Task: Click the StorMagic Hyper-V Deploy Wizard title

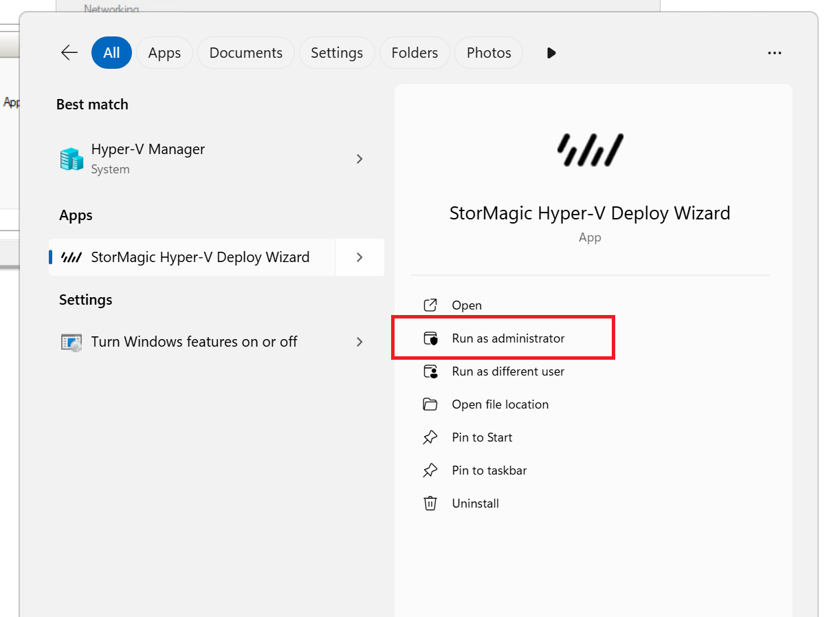Action: [x=590, y=213]
